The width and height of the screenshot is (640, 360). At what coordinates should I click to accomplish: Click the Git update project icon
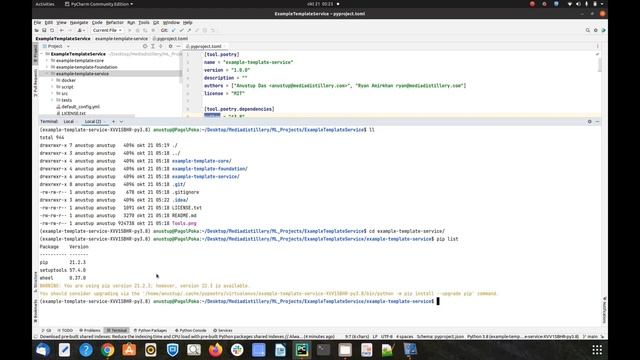click(x=173, y=30)
